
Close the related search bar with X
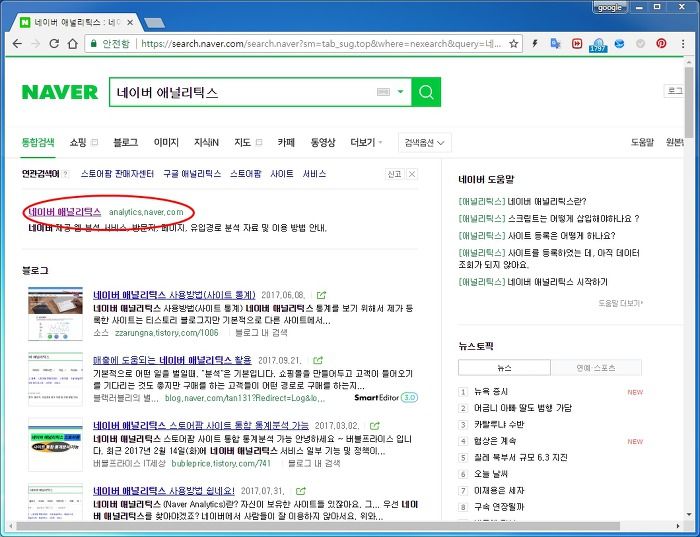click(x=412, y=174)
